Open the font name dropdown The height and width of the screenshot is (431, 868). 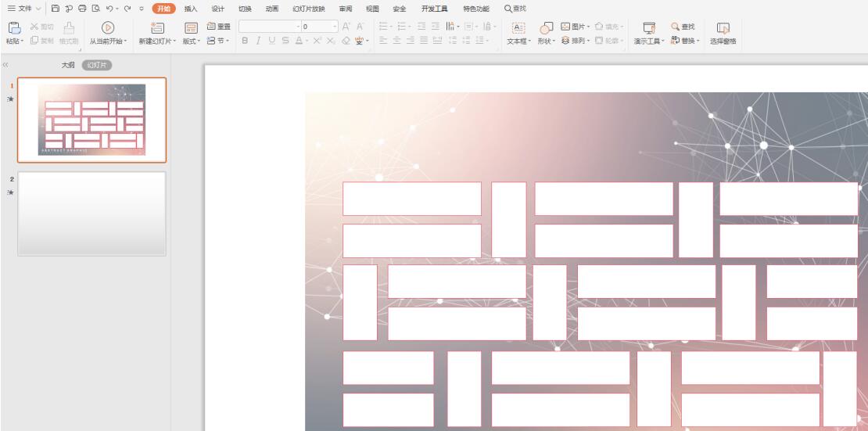pyautogui.click(x=299, y=27)
